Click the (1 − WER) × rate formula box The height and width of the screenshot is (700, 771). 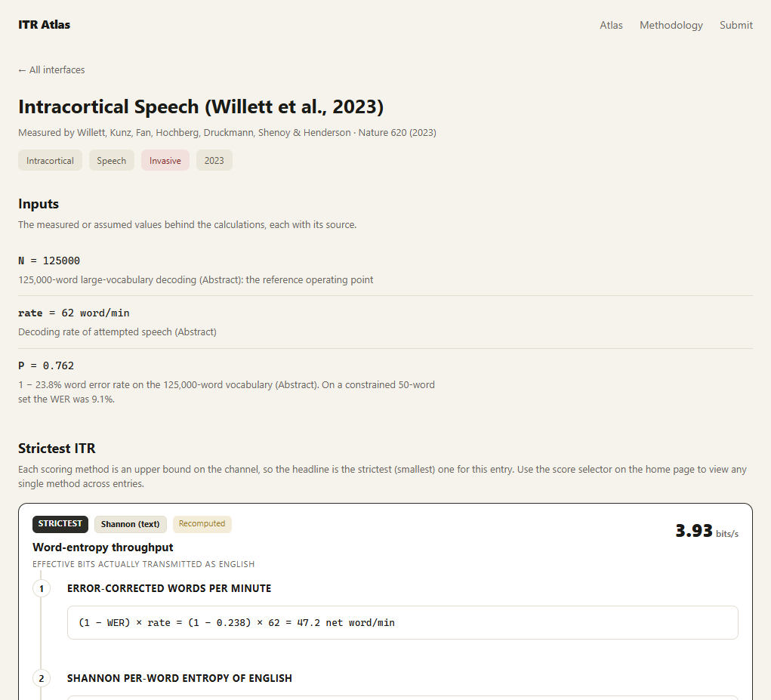(402, 623)
